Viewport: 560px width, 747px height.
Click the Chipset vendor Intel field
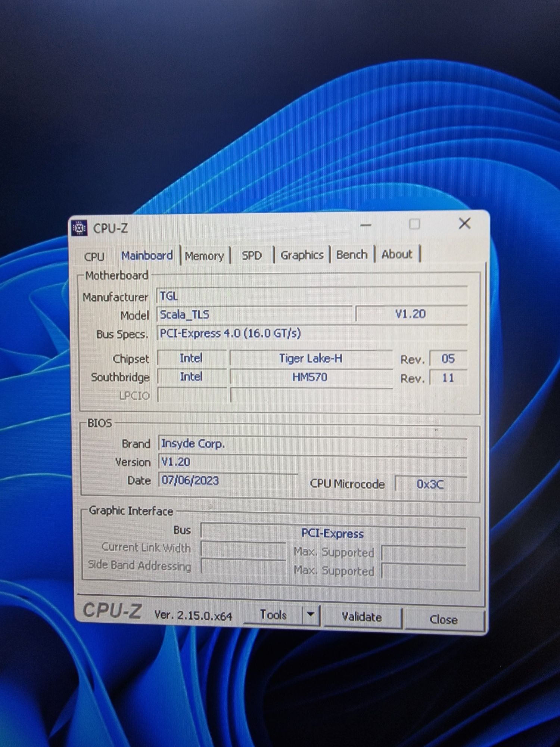click(x=192, y=358)
